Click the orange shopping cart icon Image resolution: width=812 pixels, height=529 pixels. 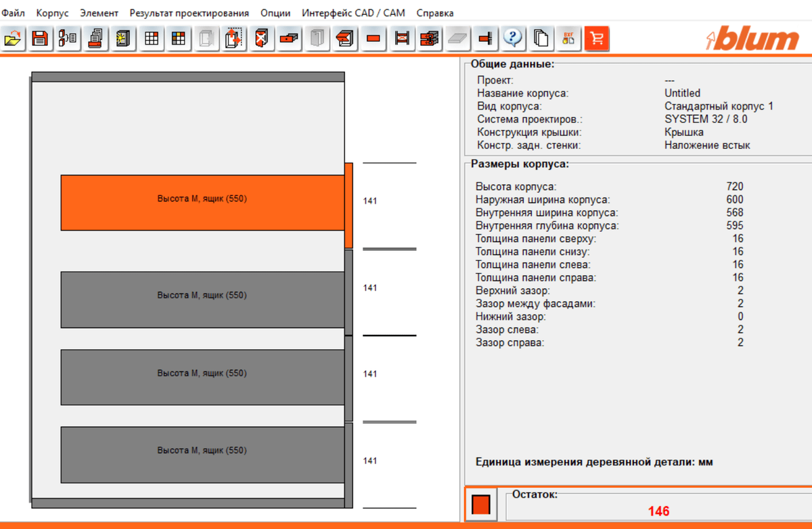click(x=596, y=39)
